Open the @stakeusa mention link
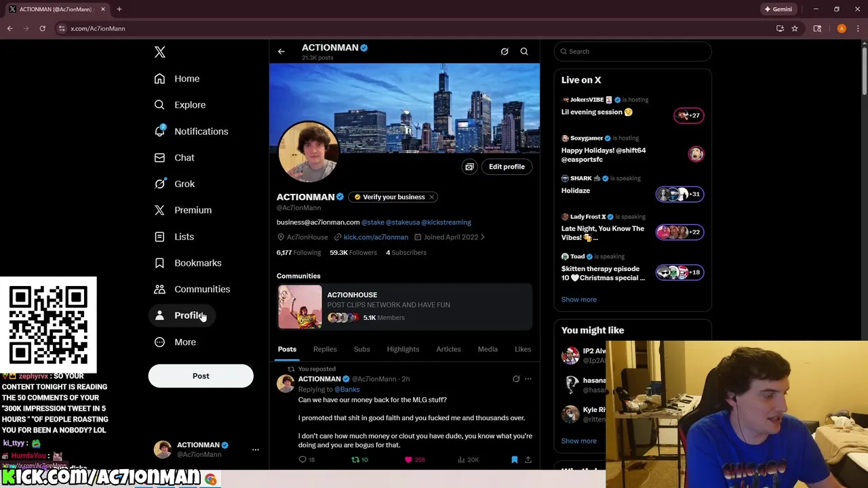 [x=403, y=222]
